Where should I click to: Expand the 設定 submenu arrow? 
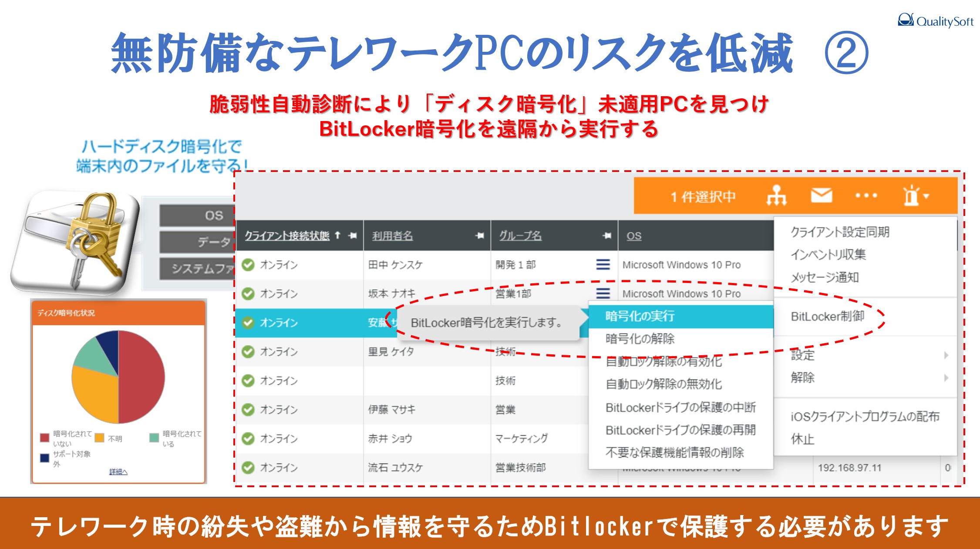pyautogui.click(x=946, y=355)
